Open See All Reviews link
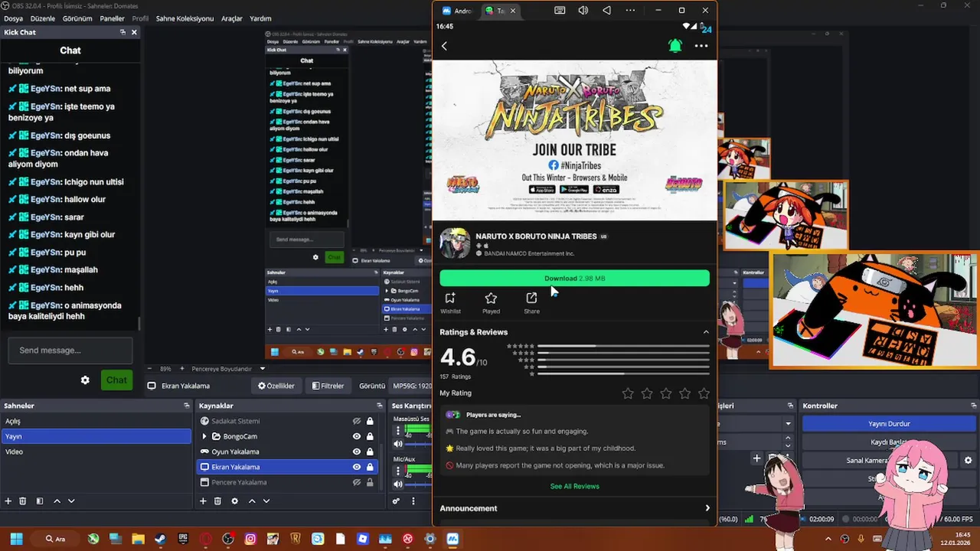 click(574, 486)
